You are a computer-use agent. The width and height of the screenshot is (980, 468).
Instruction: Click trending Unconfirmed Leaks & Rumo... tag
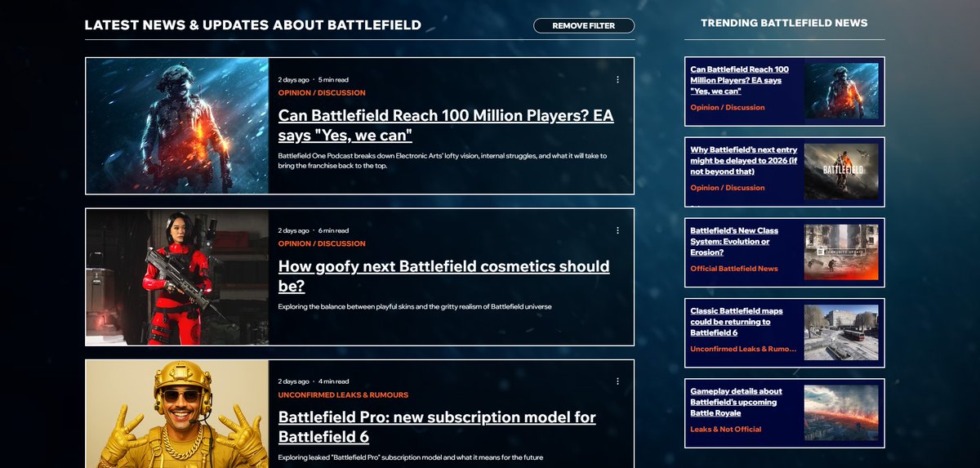(x=743, y=349)
